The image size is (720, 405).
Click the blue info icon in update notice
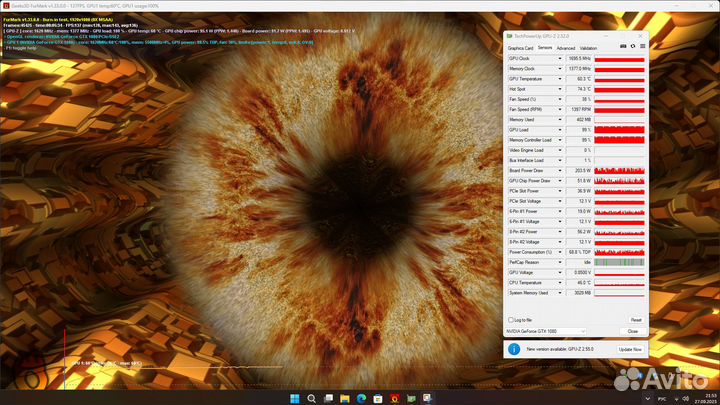514,349
